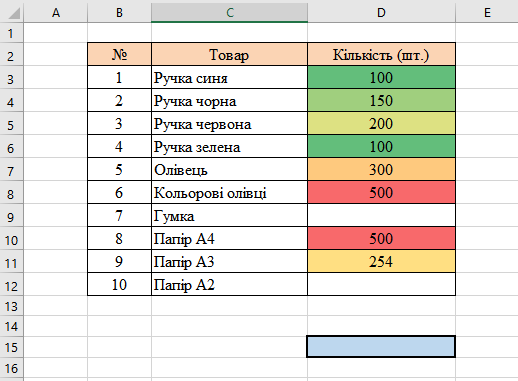
Task: Select column B header
Action: pos(119,13)
